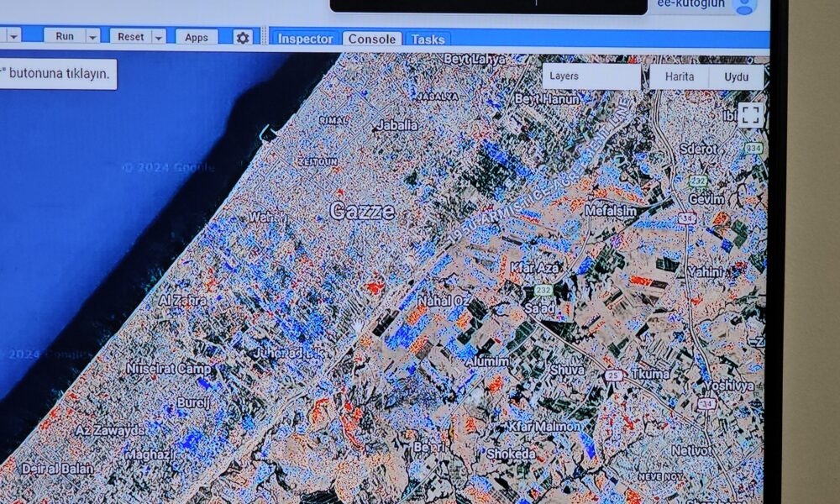Click the route 34 marker near Gevim
Screen dimensions: 840x504
[689, 218]
